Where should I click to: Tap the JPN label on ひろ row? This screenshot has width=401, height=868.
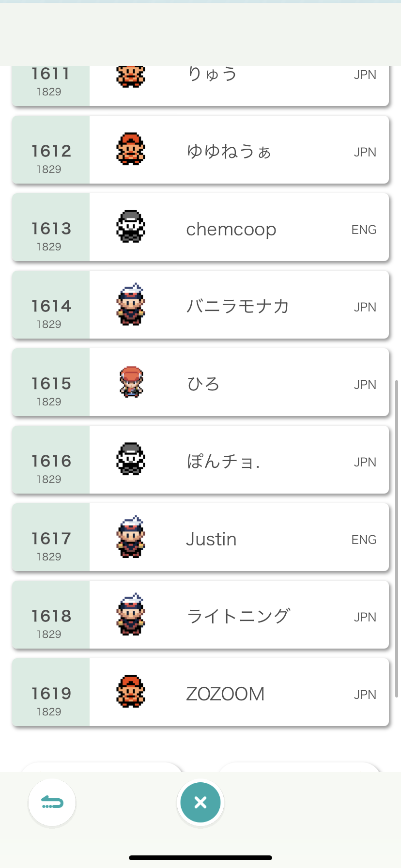(x=365, y=385)
